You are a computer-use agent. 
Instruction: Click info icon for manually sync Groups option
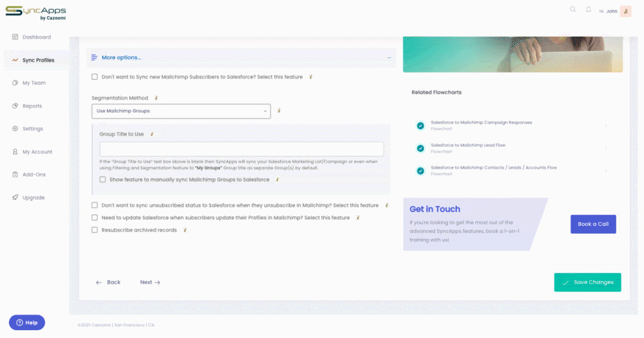click(x=277, y=180)
